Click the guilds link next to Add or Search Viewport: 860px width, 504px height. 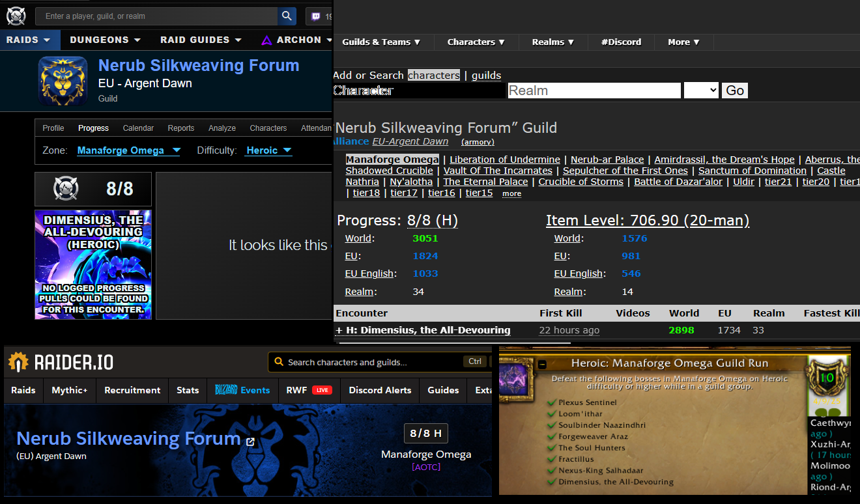click(487, 76)
